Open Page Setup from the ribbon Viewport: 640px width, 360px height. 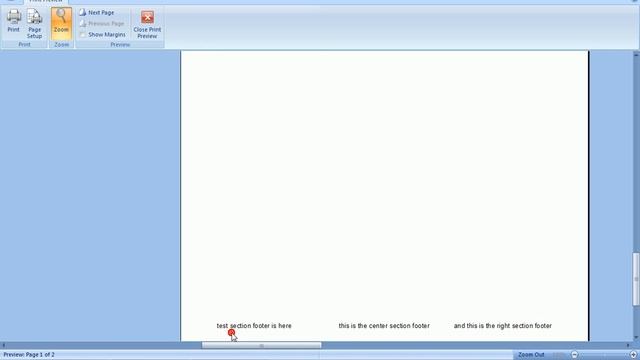point(34,24)
